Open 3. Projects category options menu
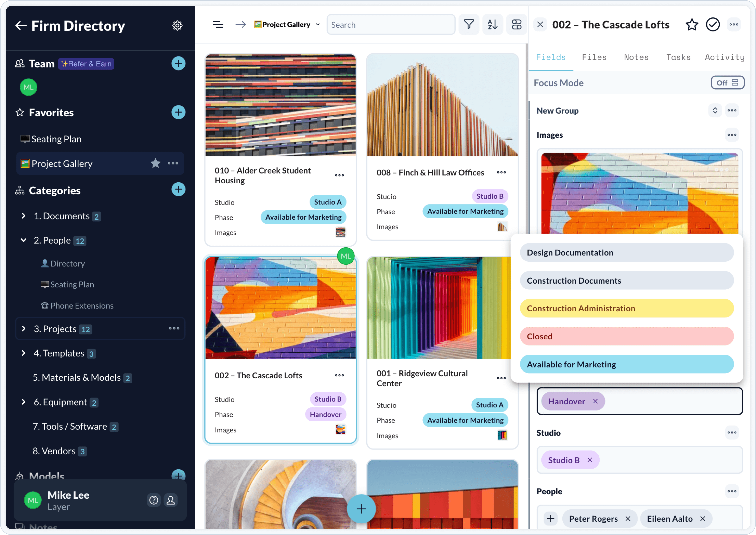Image resolution: width=756 pixels, height=535 pixels. tap(174, 328)
